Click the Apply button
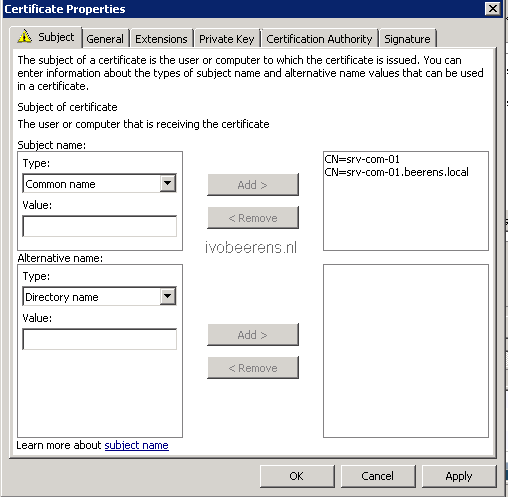This screenshot has width=508, height=497. (459, 476)
